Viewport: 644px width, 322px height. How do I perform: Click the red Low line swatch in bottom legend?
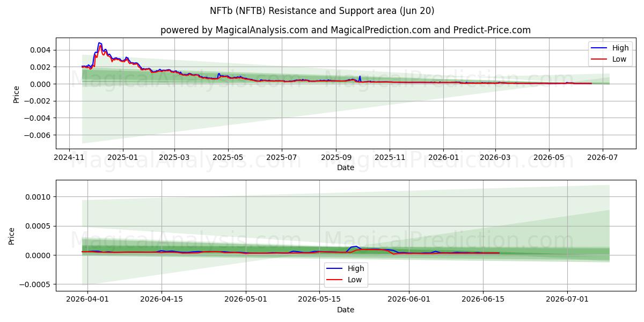click(334, 280)
